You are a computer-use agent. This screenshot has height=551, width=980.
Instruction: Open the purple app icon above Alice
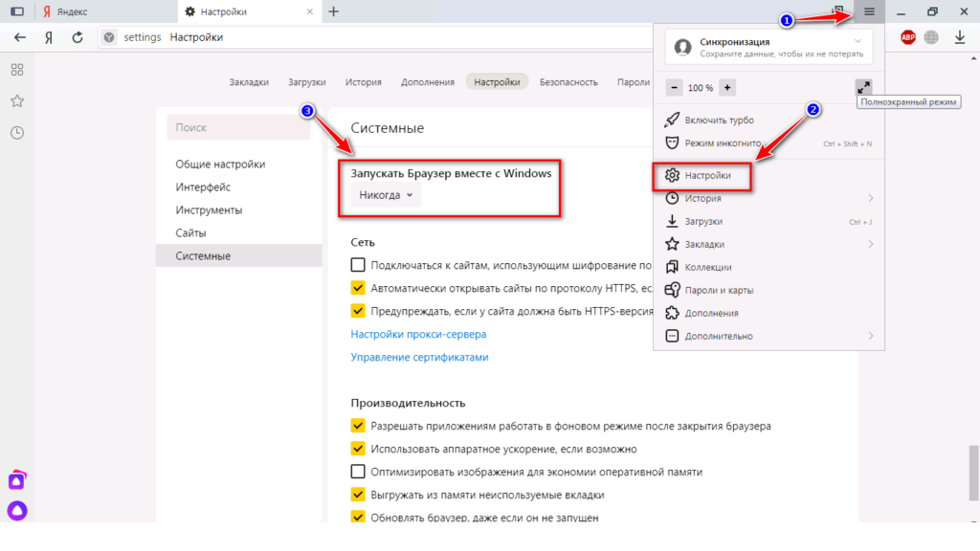[x=17, y=480]
